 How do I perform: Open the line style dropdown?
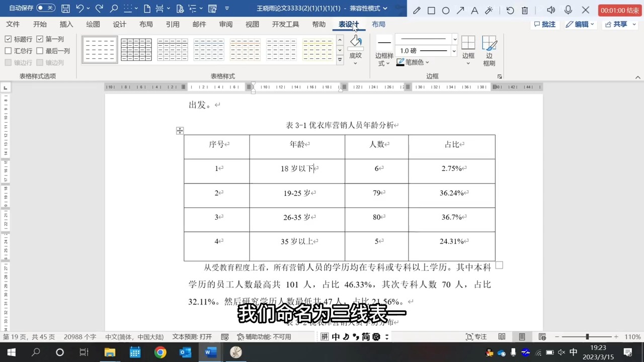(455, 39)
